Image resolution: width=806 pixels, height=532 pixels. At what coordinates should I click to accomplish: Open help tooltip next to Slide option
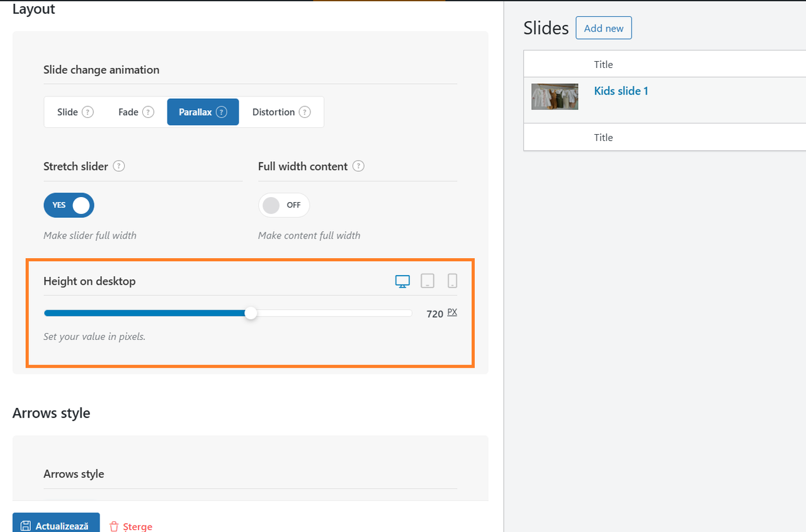tap(88, 112)
